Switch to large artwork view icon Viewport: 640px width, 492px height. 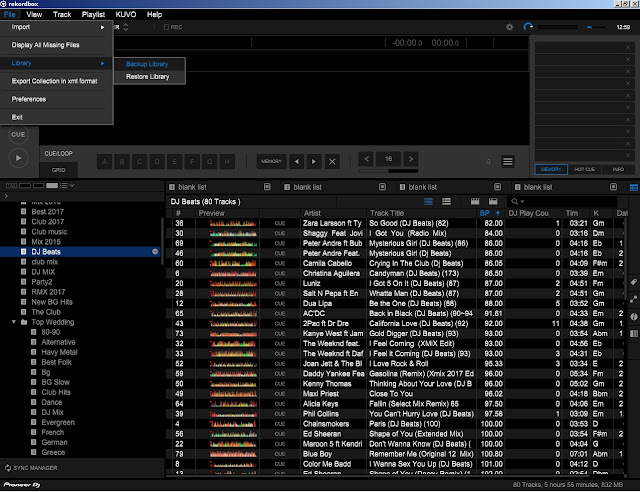pos(493,202)
